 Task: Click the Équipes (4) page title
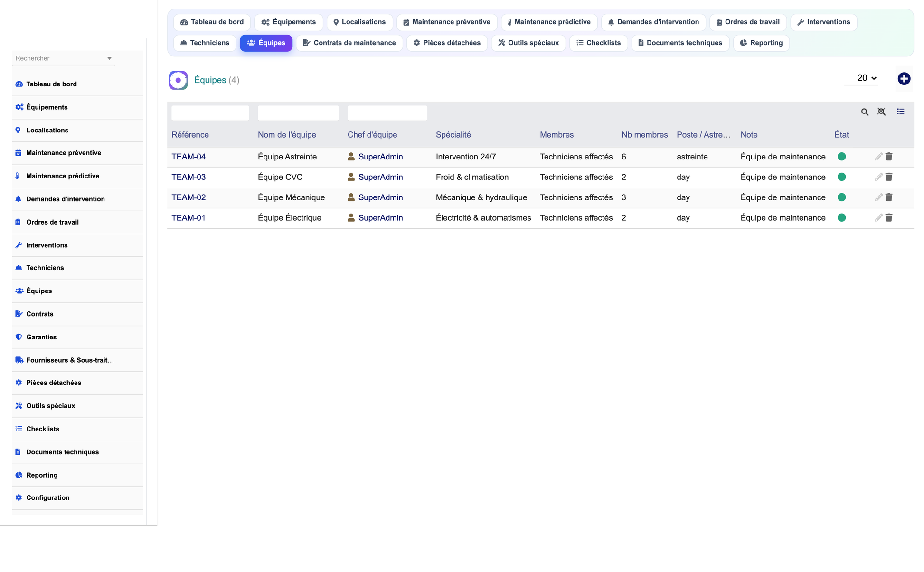click(217, 80)
